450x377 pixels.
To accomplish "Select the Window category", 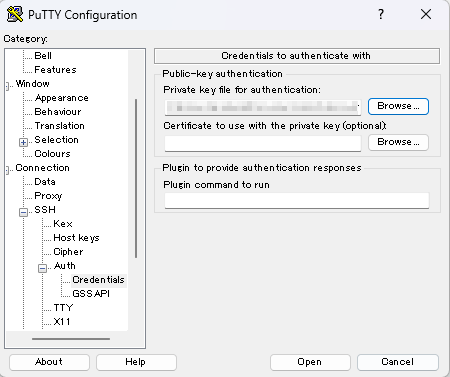I will pos(32,84).
